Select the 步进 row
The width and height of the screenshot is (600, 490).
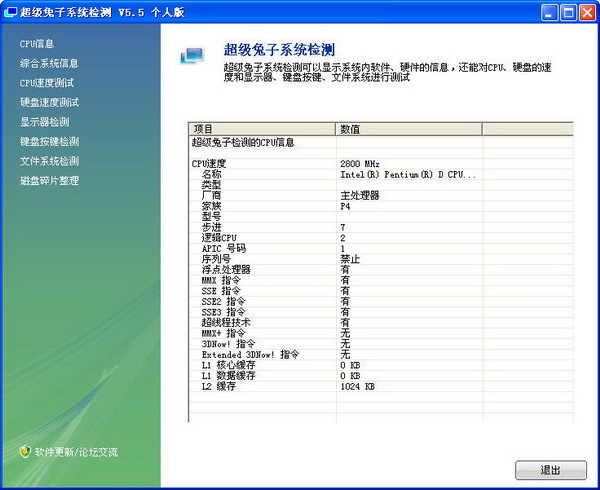(x=381, y=228)
